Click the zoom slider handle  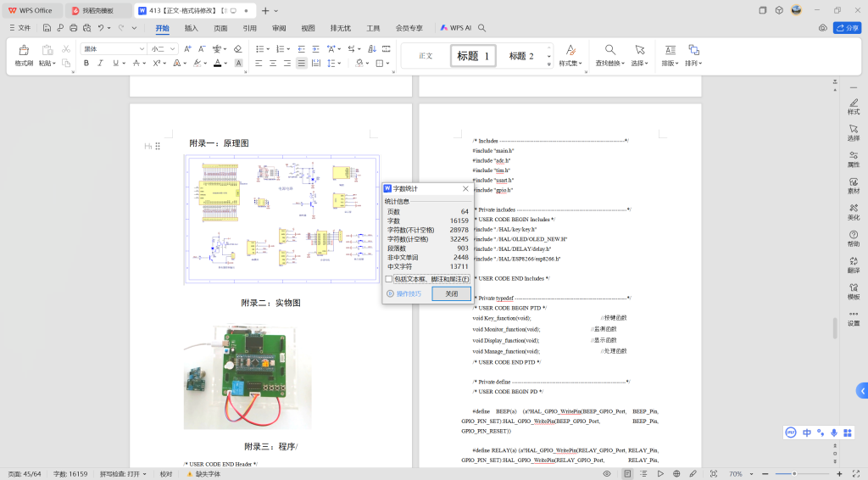[793, 474]
